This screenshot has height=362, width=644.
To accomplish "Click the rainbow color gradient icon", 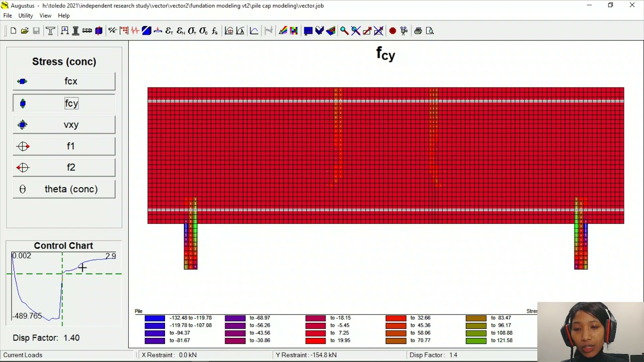I will (283, 31).
